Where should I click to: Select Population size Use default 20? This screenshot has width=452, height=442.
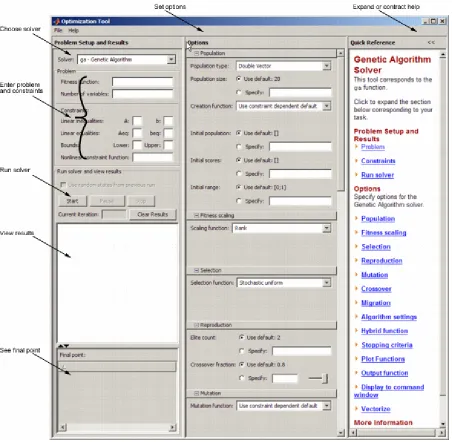coord(238,79)
